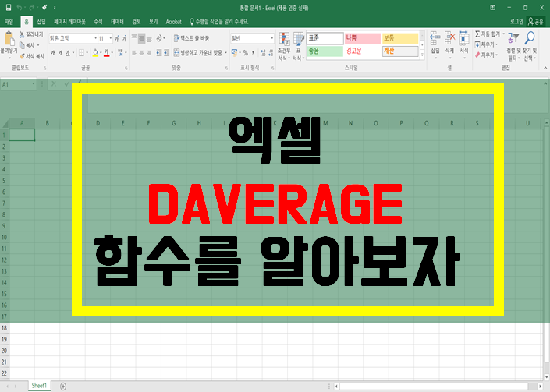This screenshot has width=550, height=392.
Task: Align text to the right
Action: [149, 53]
